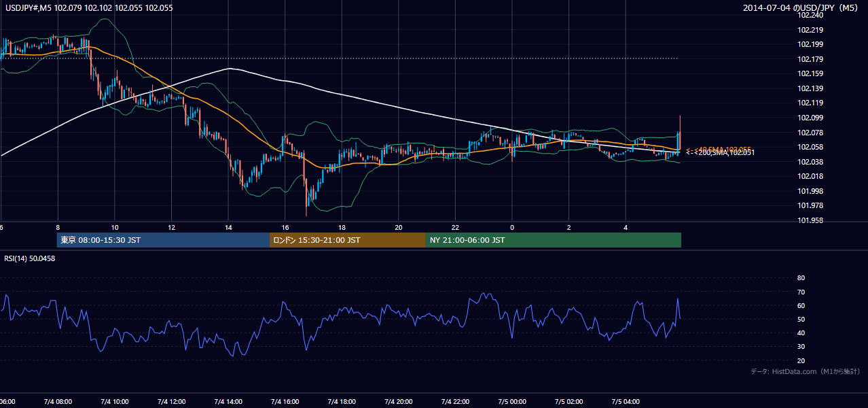Click price axis label 101.958
The height and width of the screenshot is (408, 868).
[x=811, y=220]
